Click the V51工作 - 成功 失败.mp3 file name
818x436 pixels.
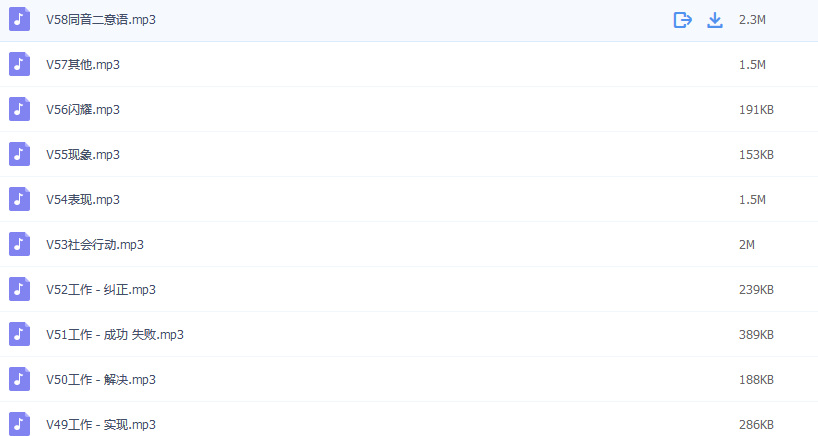point(115,335)
